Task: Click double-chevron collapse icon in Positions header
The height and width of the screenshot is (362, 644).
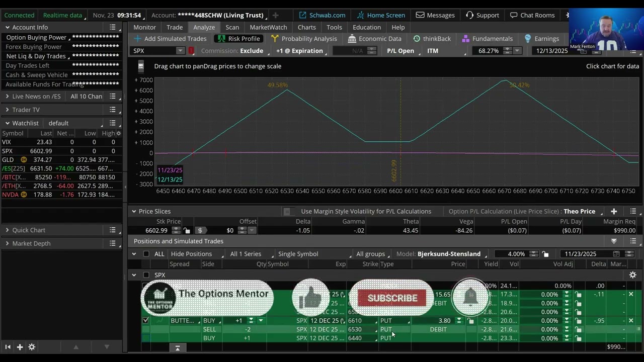Action: 614,241
